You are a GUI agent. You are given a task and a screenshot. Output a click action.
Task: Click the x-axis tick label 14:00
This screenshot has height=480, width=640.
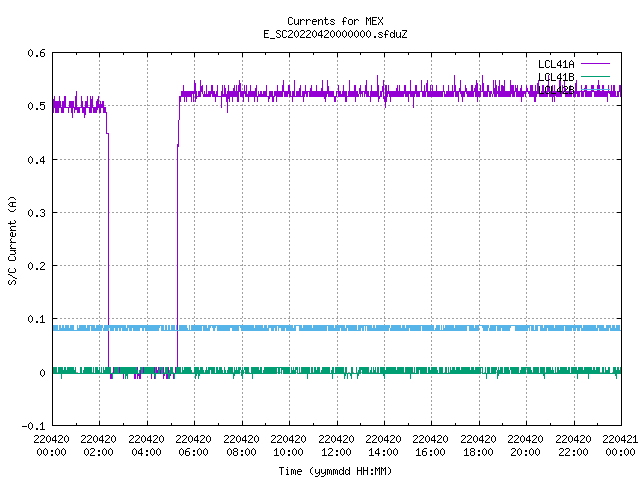coord(383,452)
